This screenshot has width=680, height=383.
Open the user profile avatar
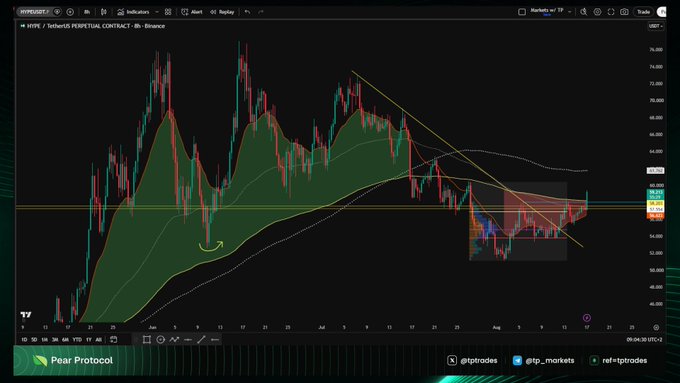(x=662, y=12)
